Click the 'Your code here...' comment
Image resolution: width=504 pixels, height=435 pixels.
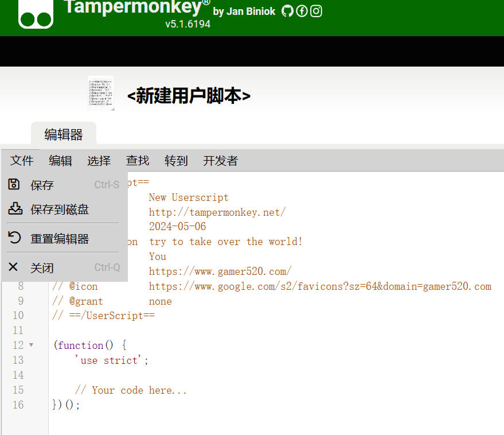(131, 390)
